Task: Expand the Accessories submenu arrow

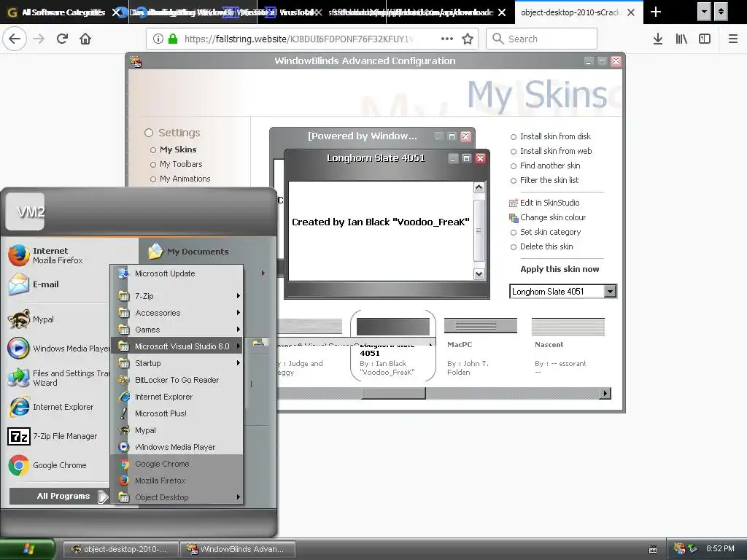Action: (239, 313)
